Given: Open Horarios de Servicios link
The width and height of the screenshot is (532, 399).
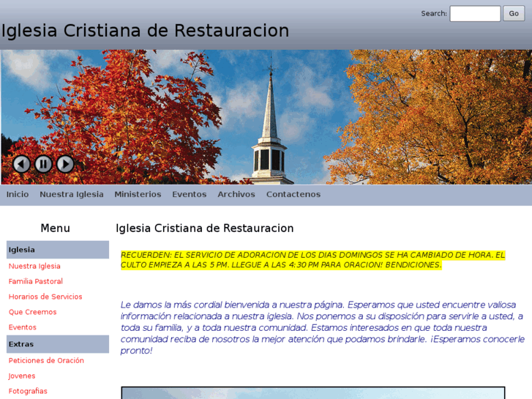Looking at the screenshot, I should [x=45, y=297].
